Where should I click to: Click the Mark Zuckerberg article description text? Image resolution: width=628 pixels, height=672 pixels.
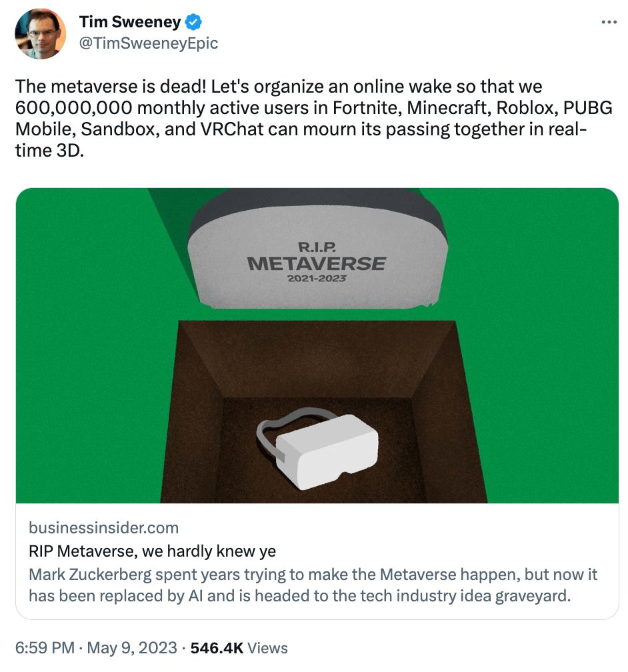pyautogui.click(x=313, y=585)
